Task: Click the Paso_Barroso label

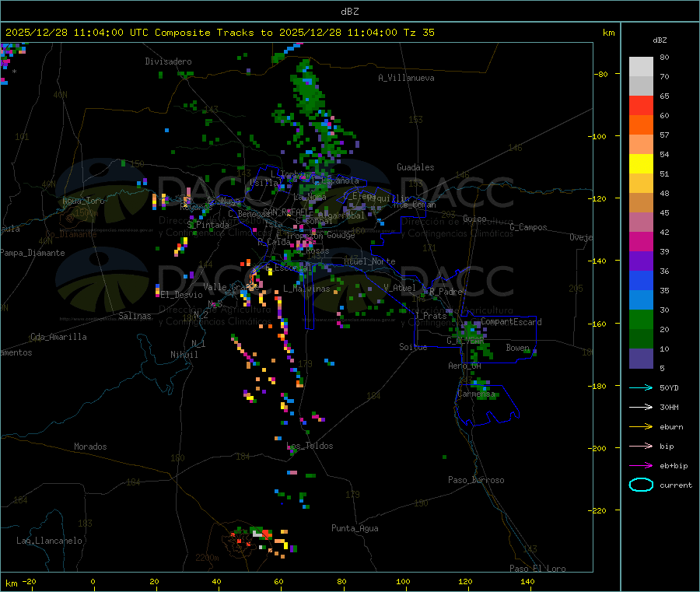Action: (476, 480)
